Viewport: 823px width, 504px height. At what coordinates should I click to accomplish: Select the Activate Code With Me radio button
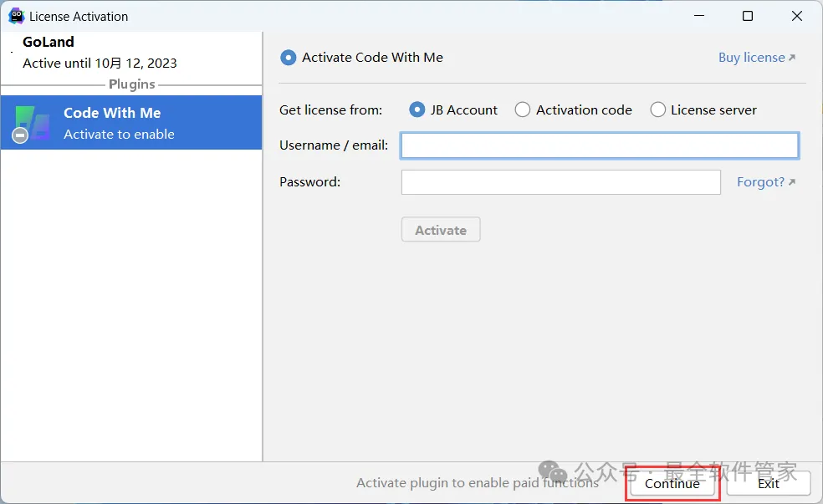(x=289, y=58)
